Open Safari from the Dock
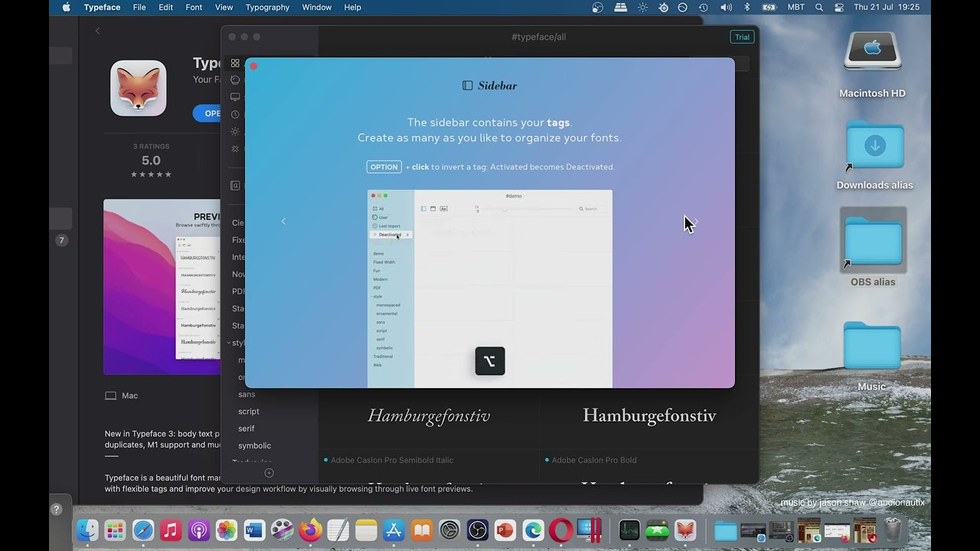The image size is (980, 551). (x=143, y=530)
